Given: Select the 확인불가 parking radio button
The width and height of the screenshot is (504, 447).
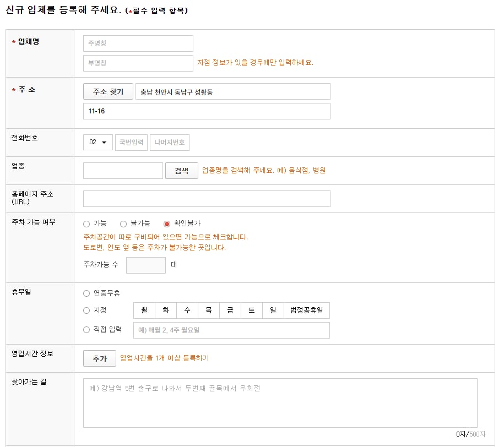Looking at the screenshot, I should (x=167, y=223).
